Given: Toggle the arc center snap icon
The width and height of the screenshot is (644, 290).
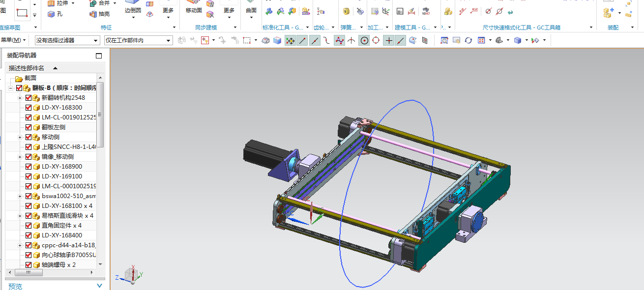Looking at the screenshot, I should 364,40.
